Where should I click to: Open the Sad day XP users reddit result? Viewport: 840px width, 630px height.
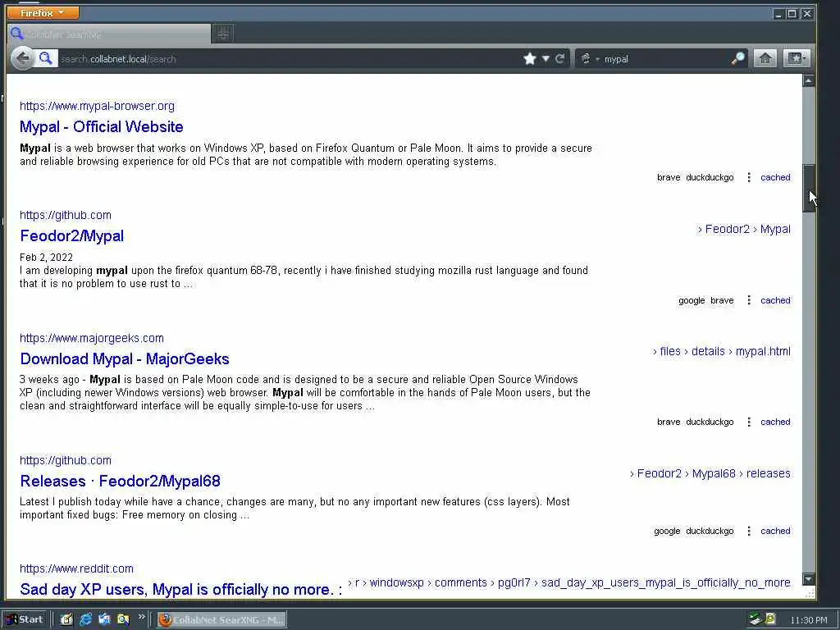coord(181,590)
